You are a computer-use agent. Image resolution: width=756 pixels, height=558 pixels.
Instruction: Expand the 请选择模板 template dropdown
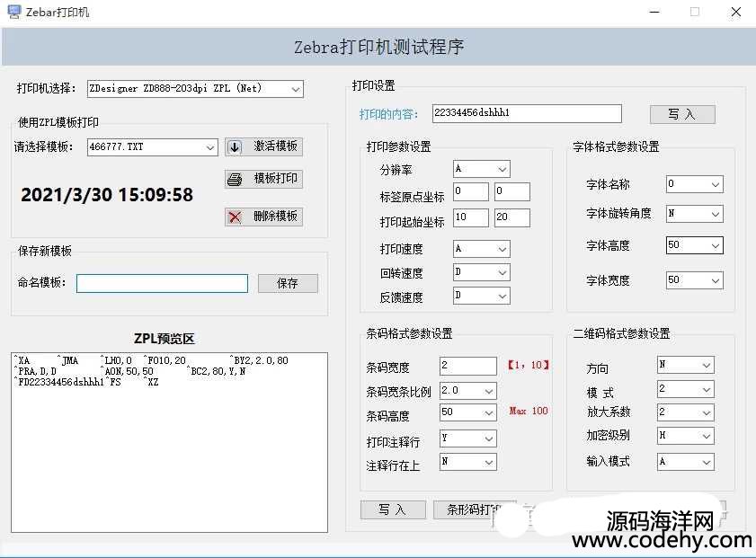click(153, 147)
